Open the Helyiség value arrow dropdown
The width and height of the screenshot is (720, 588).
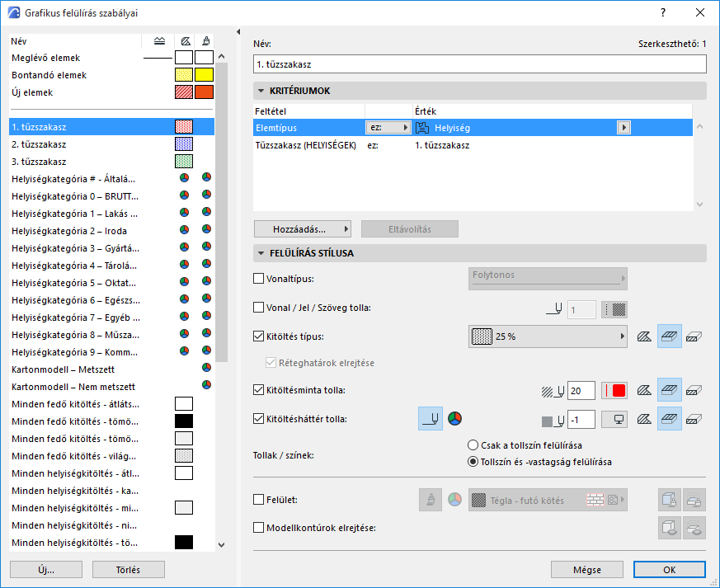pos(624,127)
